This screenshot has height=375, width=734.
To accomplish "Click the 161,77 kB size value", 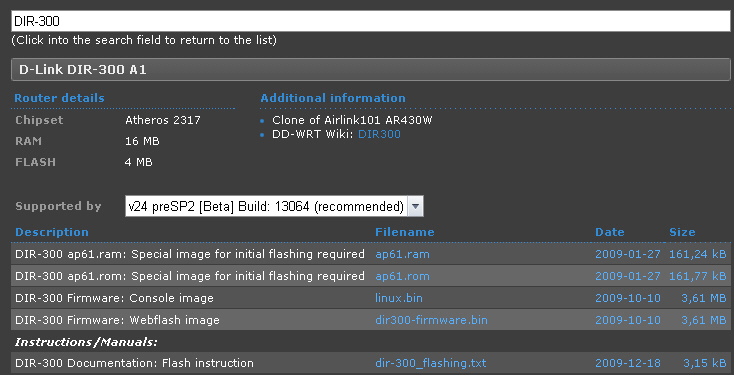I will 697,276.
